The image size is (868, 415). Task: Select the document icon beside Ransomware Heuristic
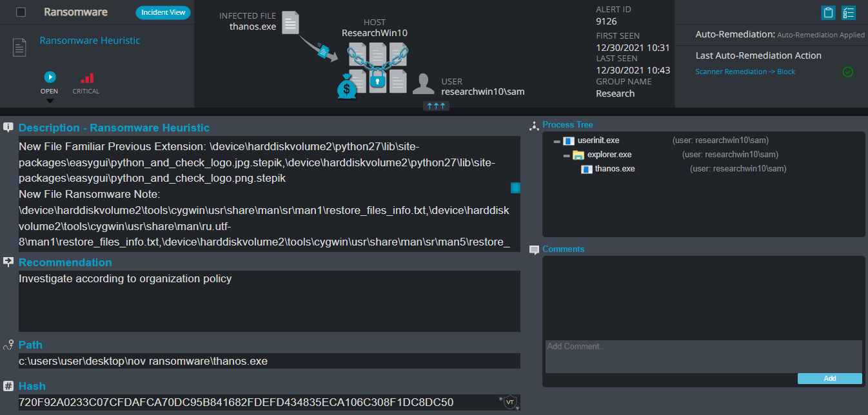(x=20, y=47)
